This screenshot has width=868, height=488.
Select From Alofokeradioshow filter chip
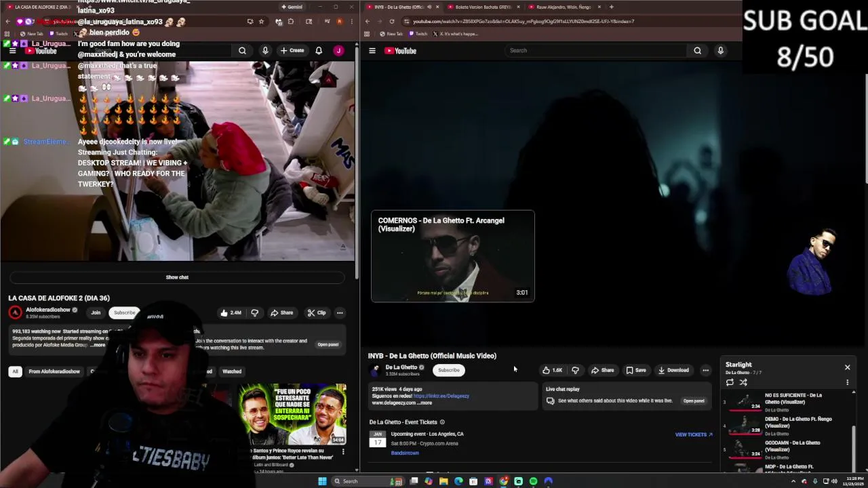click(54, 371)
